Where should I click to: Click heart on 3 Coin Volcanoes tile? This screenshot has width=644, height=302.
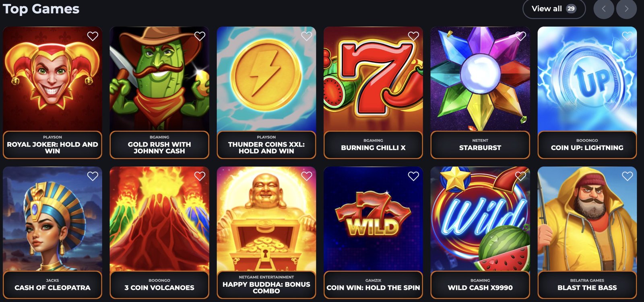(200, 176)
